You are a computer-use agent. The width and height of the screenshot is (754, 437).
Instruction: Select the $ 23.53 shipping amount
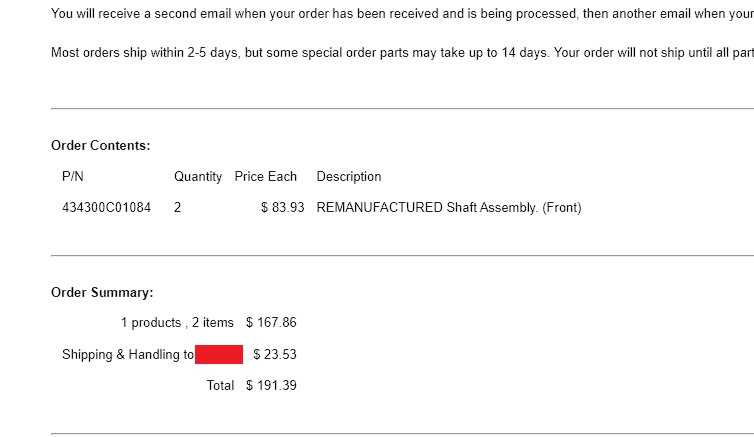tap(275, 354)
